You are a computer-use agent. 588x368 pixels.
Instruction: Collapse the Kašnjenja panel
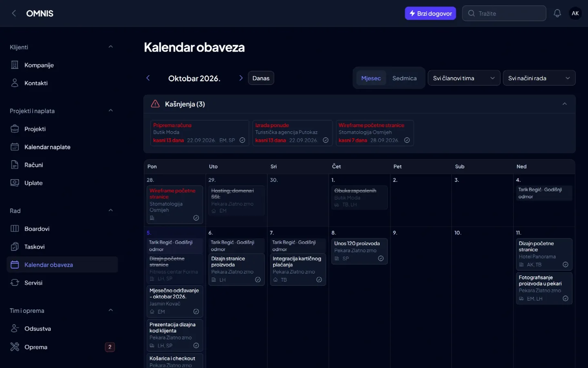[x=565, y=104]
